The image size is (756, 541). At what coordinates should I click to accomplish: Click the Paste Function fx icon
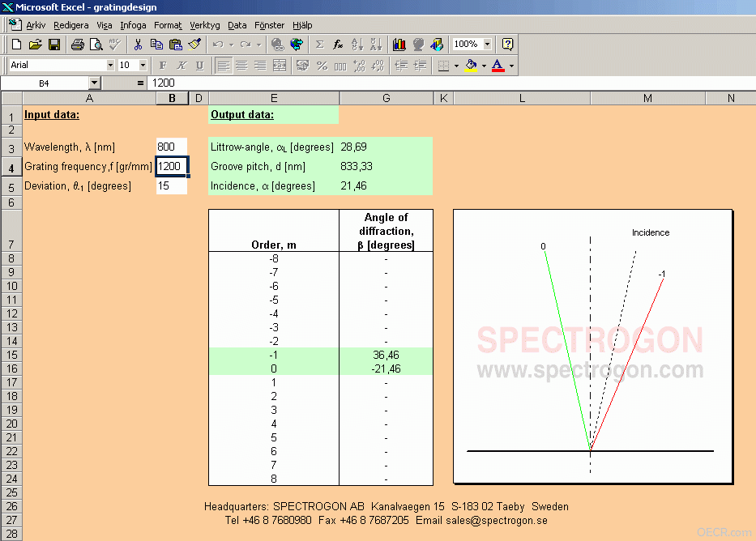[338, 45]
